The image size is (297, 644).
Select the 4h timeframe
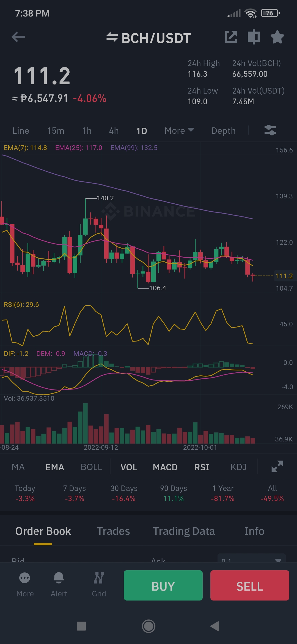tap(114, 131)
